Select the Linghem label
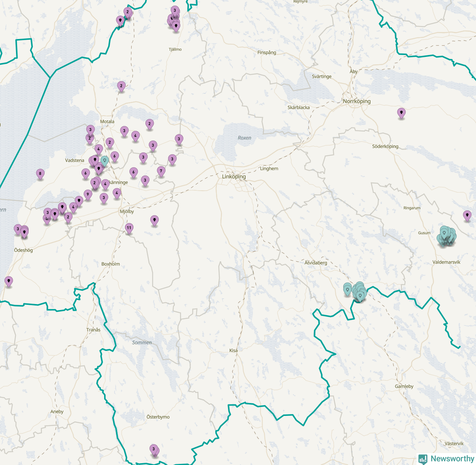The height and width of the screenshot is (465, 476). tap(269, 168)
